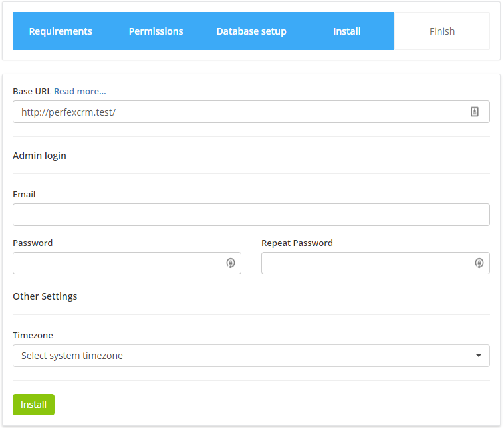Click the Timezone label text
Image resolution: width=504 pixels, height=428 pixels.
tap(33, 336)
